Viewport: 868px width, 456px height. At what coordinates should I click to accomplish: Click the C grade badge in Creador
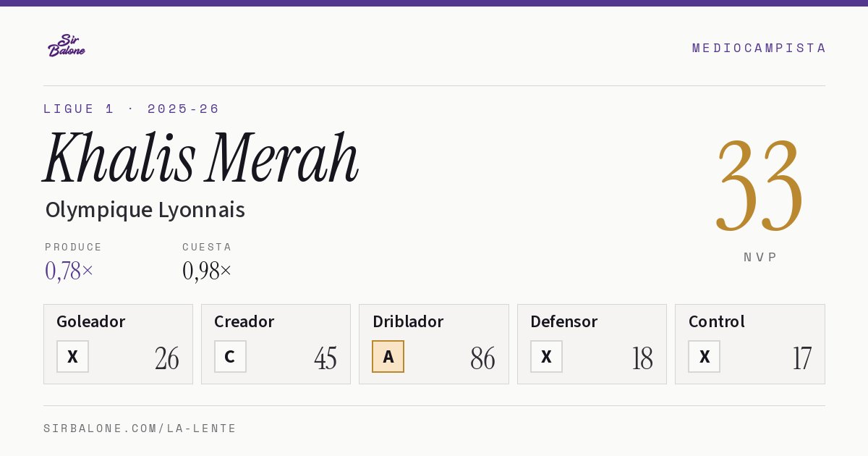(x=230, y=356)
